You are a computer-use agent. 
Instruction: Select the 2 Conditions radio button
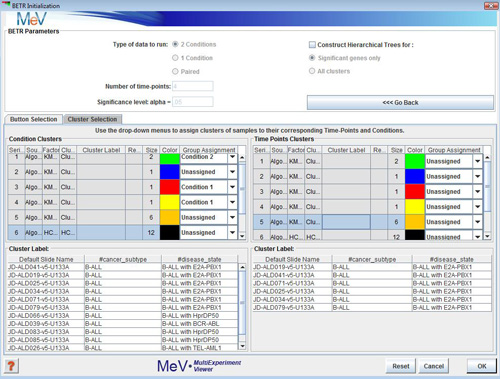coord(175,44)
